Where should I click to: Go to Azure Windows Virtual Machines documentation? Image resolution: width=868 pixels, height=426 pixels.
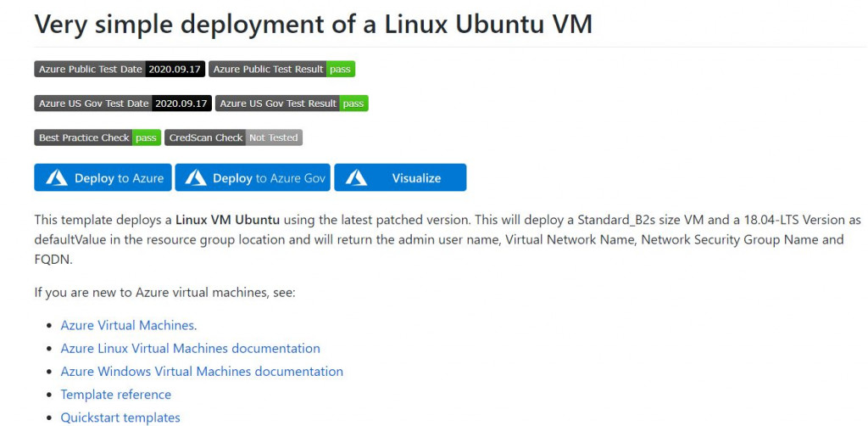tap(202, 371)
